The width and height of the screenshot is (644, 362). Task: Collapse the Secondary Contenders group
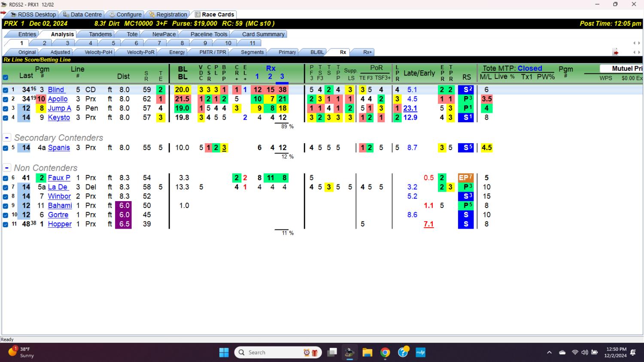tap(7, 138)
